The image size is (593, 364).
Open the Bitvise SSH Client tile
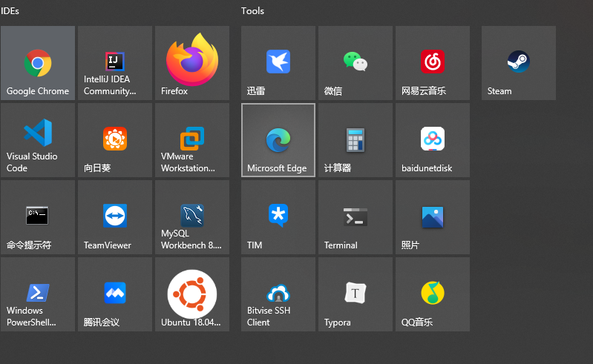(278, 294)
